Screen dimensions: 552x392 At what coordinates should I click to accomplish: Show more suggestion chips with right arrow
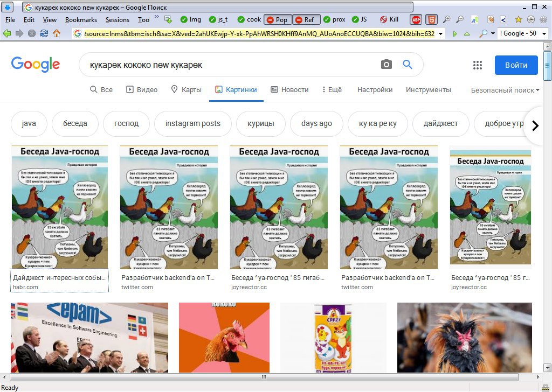click(535, 125)
